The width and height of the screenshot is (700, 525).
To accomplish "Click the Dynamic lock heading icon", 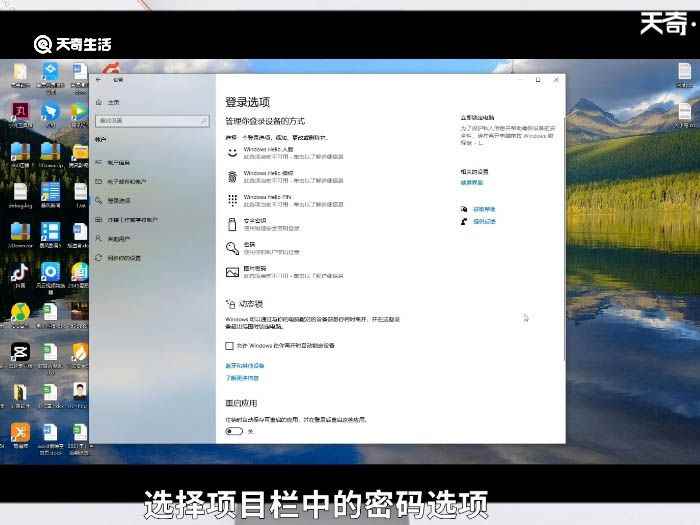I will (230, 304).
